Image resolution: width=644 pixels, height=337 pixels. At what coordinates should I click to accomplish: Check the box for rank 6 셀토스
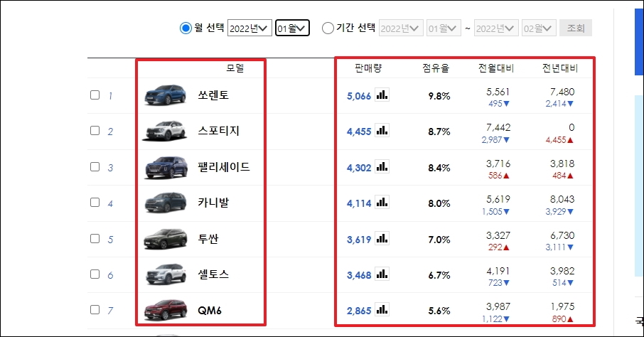pos(95,274)
